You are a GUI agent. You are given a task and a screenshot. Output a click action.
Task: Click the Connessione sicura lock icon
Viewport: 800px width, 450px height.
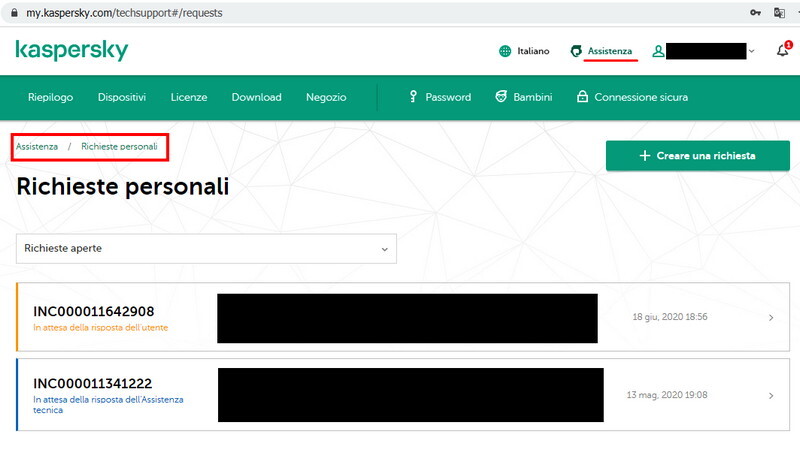tap(582, 96)
